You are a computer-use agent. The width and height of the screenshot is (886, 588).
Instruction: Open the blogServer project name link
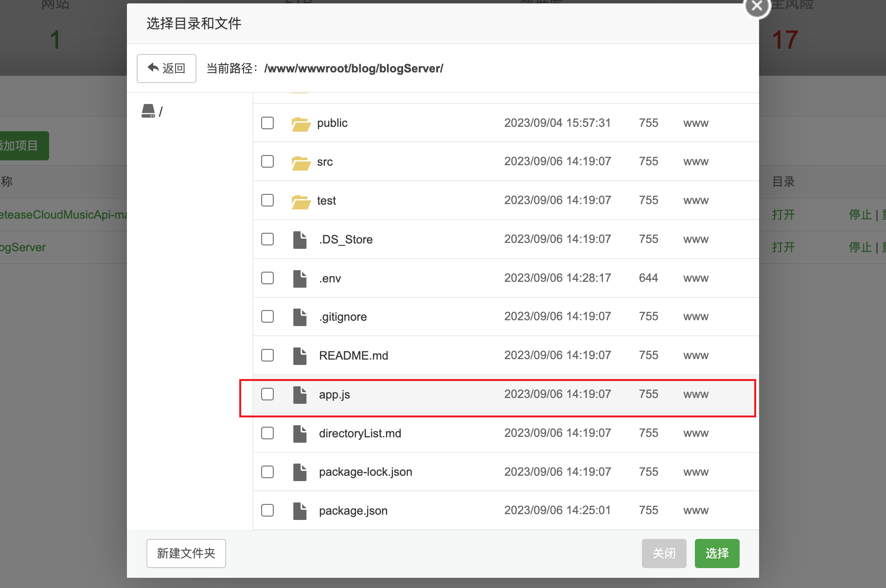point(23,247)
